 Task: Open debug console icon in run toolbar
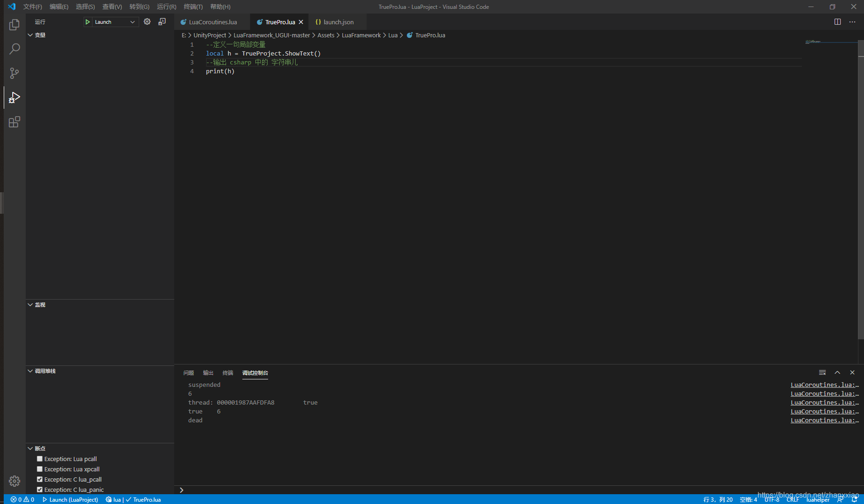click(162, 22)
